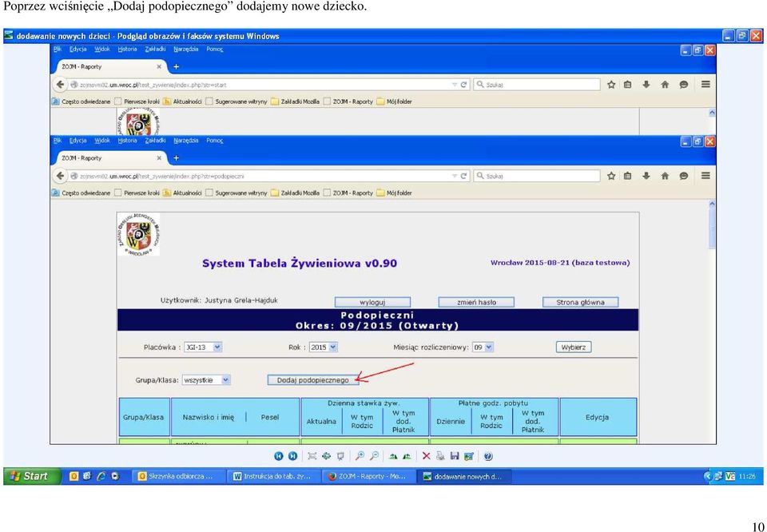Open Zakładki Mozilla bookmark in str=start window
Viewport: 767px width, 532px height.
[x=295, y=101]
